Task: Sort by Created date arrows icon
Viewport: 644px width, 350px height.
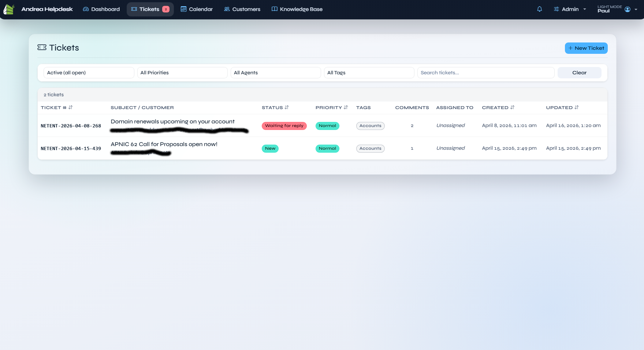Action: [512, 108]
